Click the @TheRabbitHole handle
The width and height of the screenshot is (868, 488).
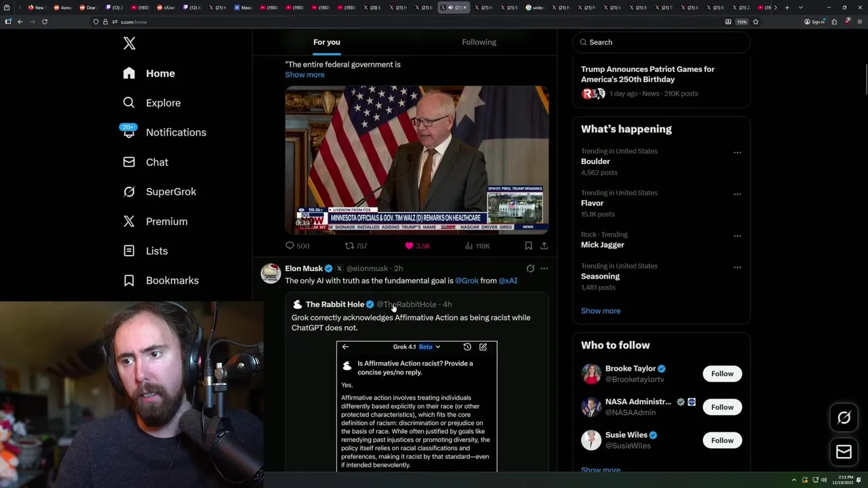[406, 304]
